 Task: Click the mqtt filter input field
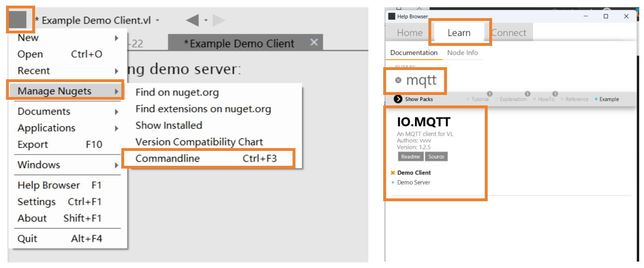point(422,80)
